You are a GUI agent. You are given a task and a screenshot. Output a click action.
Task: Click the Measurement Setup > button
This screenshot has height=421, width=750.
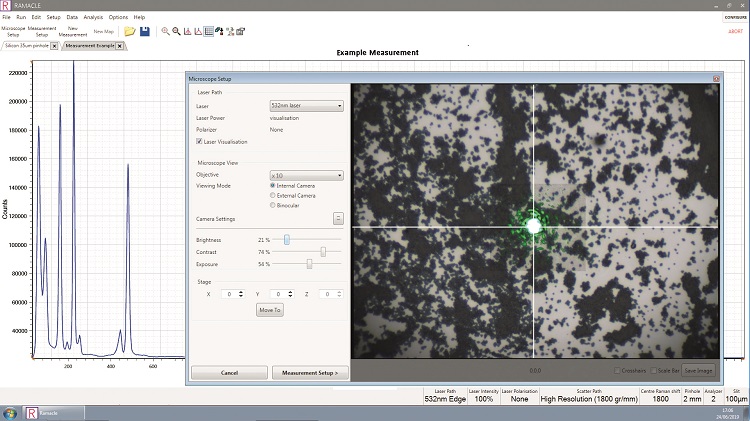310,373
